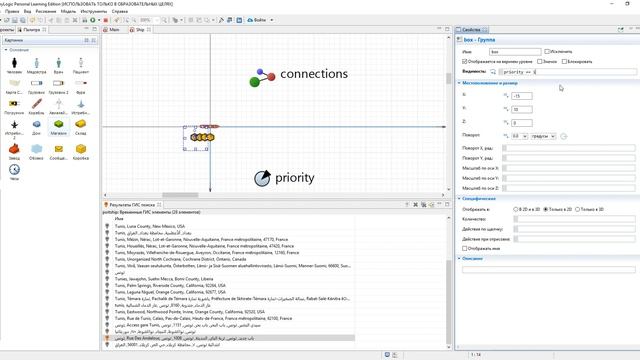Select 'Tunis, Luna County, New Mexico, USA' result
640x360 pixels.
click(x=149, y=226)
